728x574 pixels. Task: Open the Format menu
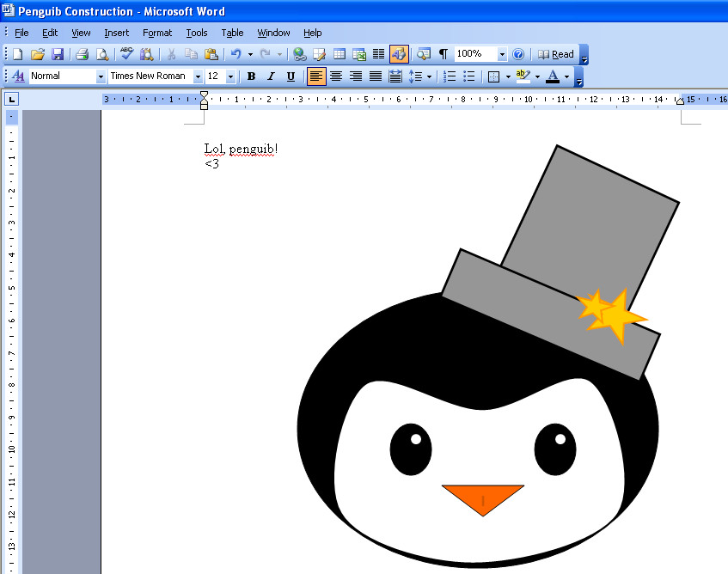tap(157, 33)
